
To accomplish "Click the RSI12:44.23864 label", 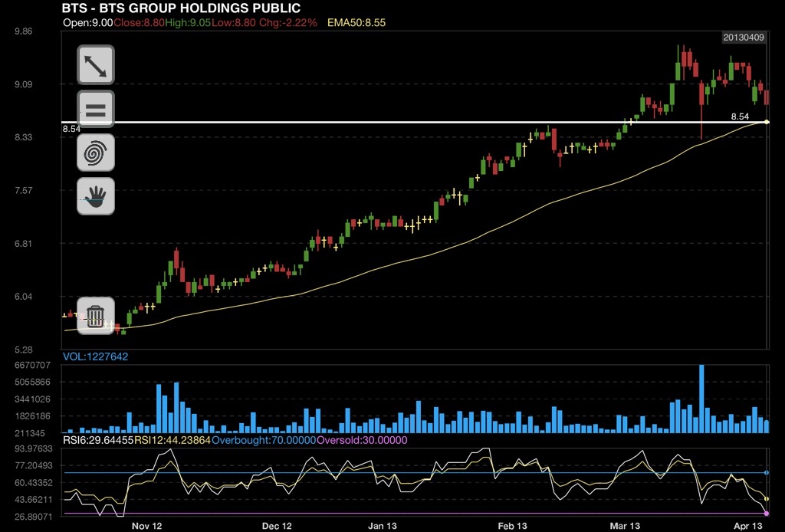I will 172,441.
